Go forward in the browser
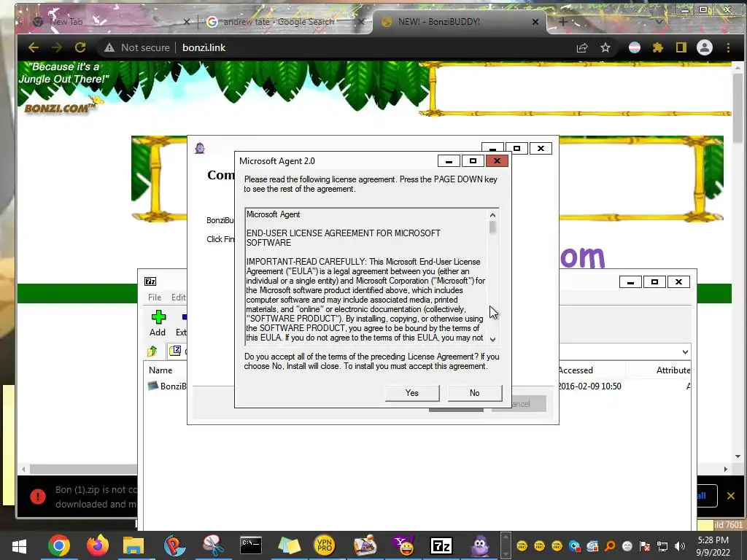 pyautogui.click(x=57, y=47)
